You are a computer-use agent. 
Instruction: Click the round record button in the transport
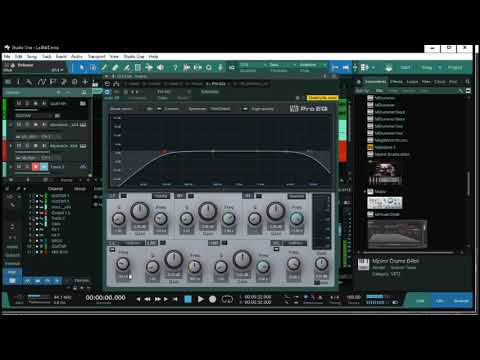coord(212,299)
